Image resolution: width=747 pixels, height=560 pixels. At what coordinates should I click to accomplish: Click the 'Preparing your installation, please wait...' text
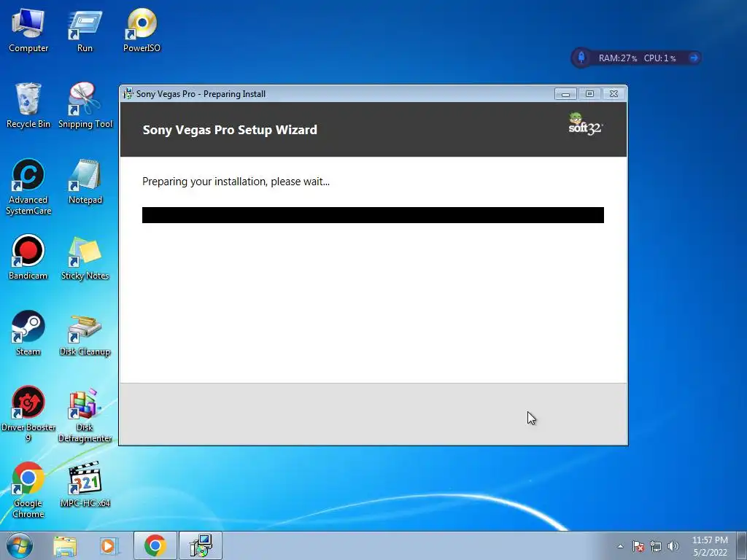click(x=236, y=182)
